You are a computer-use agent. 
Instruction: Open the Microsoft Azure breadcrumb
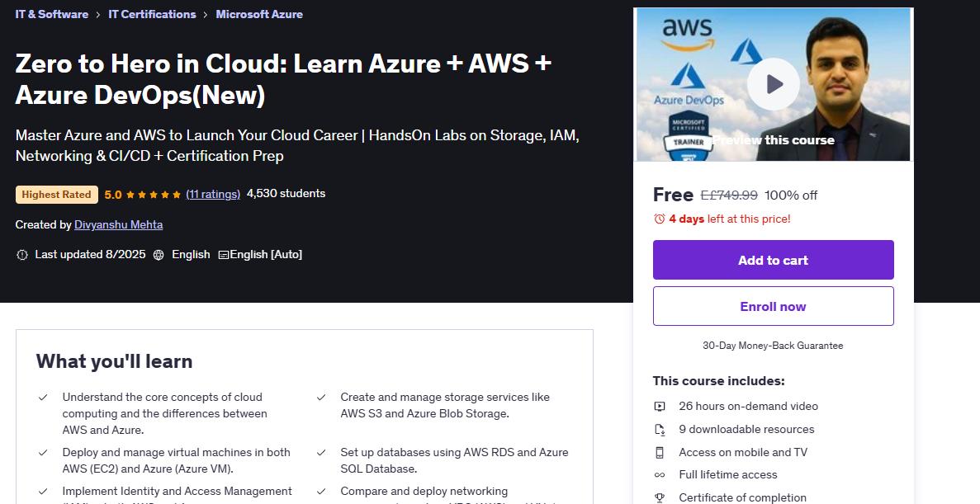[259, 14]
